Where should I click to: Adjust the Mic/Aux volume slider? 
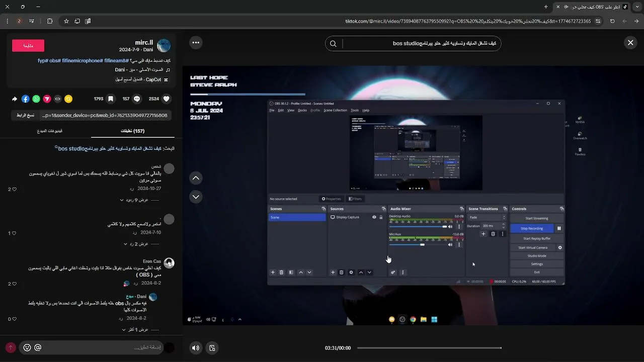418,245
